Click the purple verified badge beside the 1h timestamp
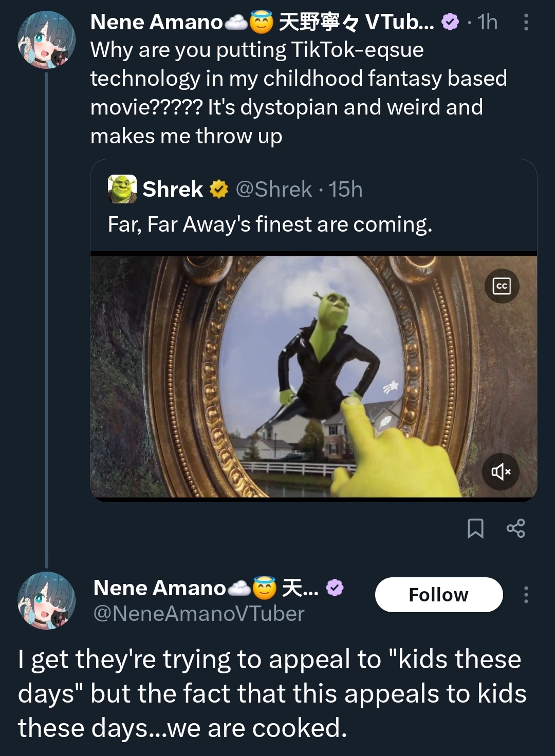This screenshot has width=555, height=756. pyautogui.click(x=450, y=22)
